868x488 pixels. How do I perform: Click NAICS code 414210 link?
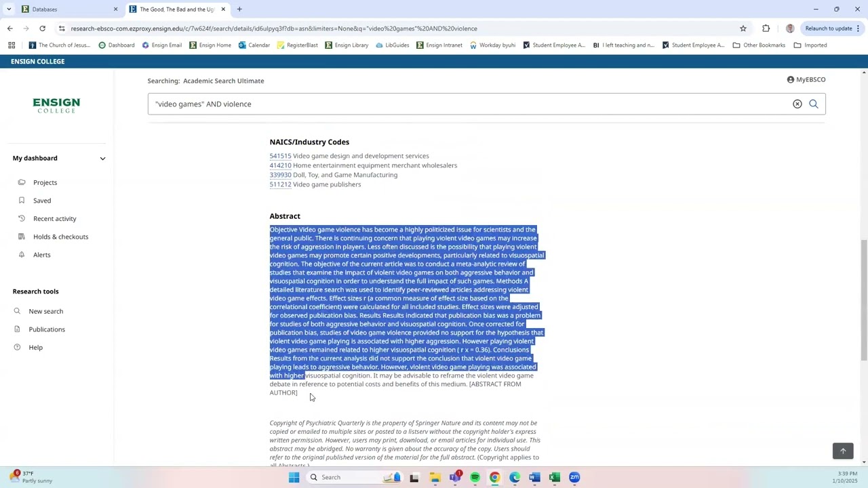(x=280, y=165)
